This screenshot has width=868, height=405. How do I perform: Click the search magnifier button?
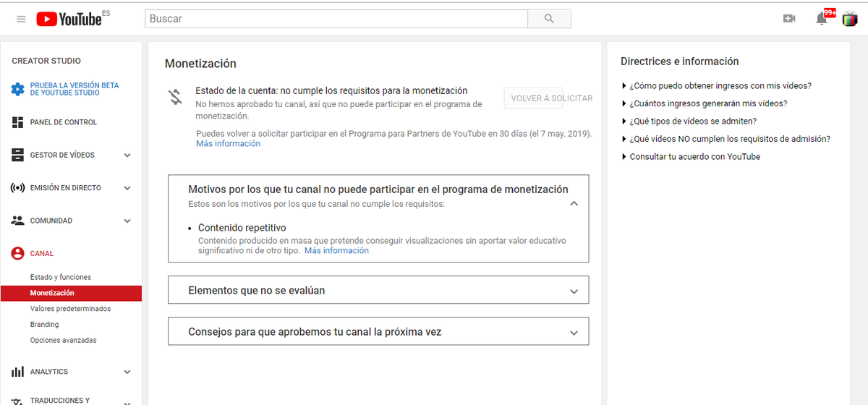pos(549,19)
